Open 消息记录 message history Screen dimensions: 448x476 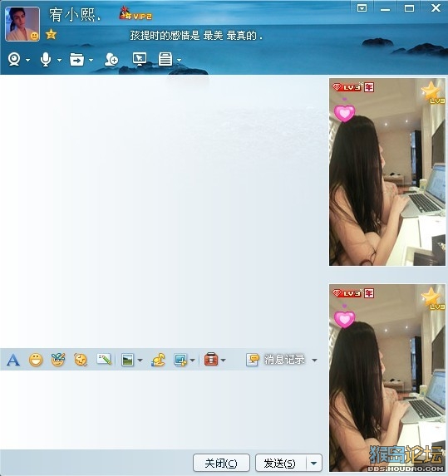275,360
